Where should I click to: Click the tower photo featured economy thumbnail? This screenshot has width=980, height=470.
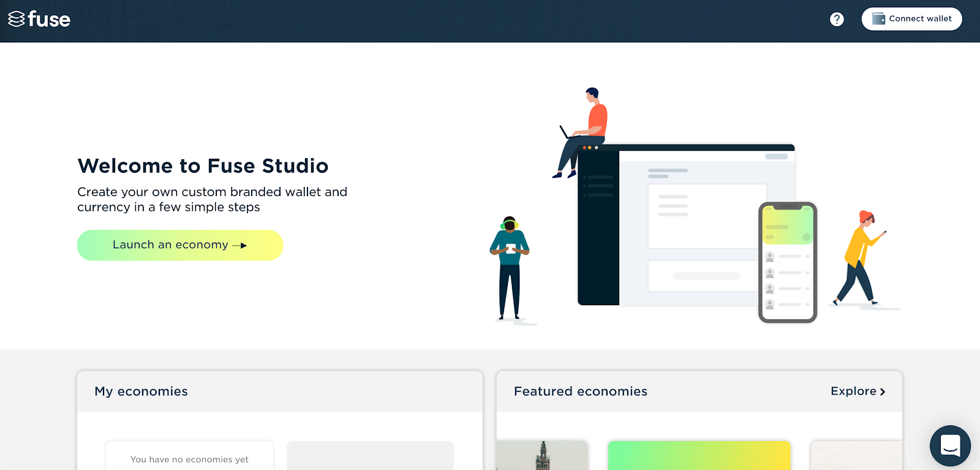pyautogui.click(x=542, y=455)
